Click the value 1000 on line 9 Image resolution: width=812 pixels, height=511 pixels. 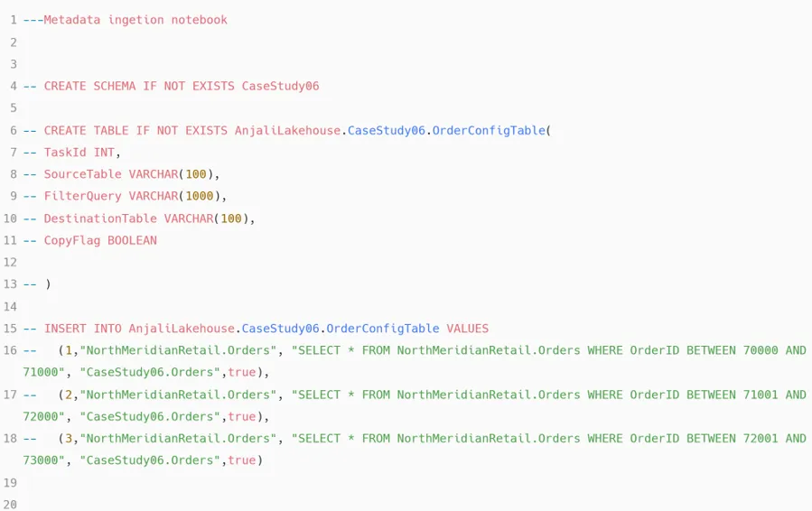(x=200, y=196)
